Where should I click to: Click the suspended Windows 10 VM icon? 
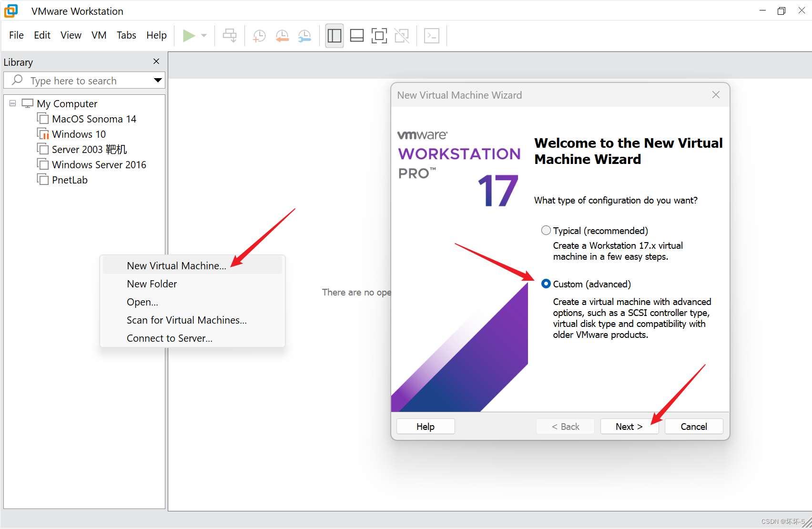pos(43,133)
